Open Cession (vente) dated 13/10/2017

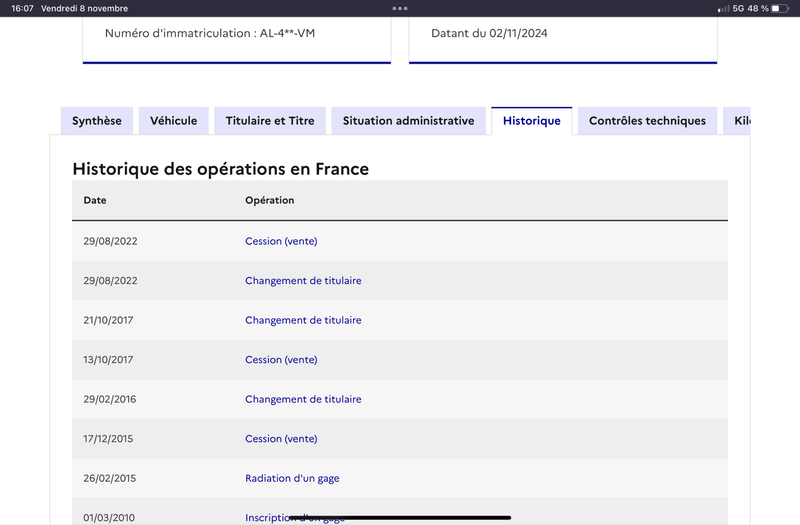tap(281, 360)
